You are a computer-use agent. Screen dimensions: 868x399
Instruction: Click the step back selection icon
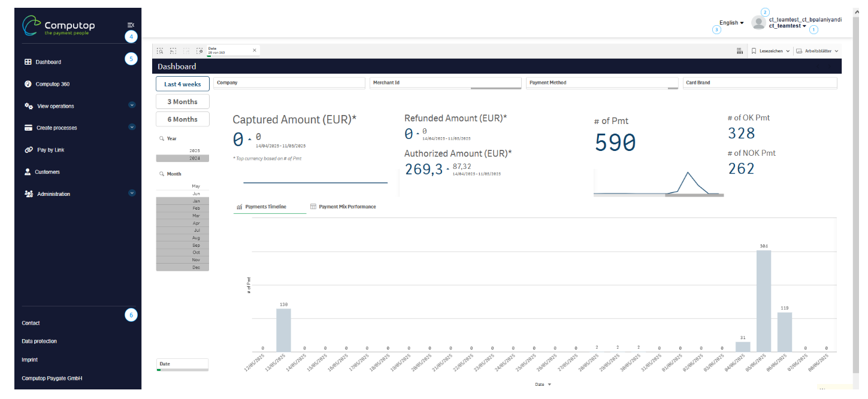(x=173, y=51)
